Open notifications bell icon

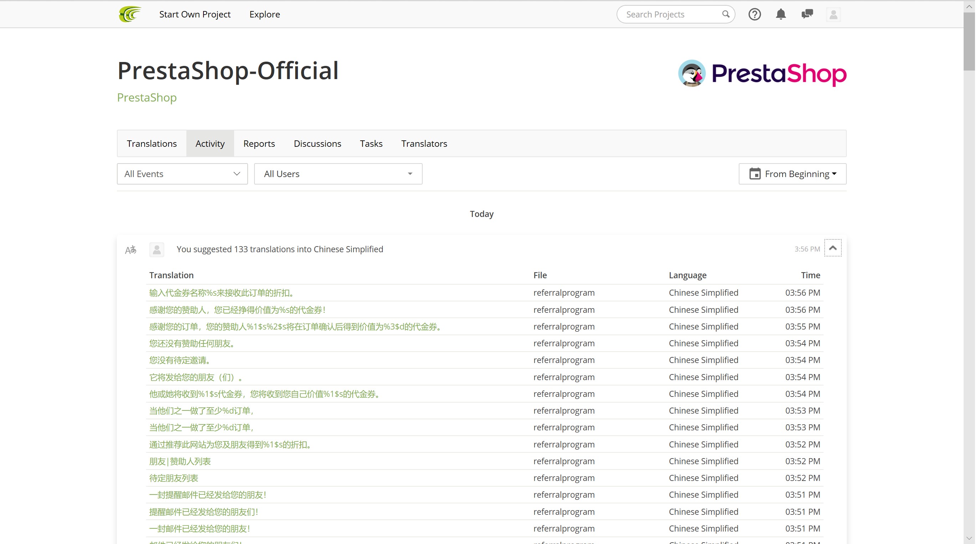(x=781, y=15)
